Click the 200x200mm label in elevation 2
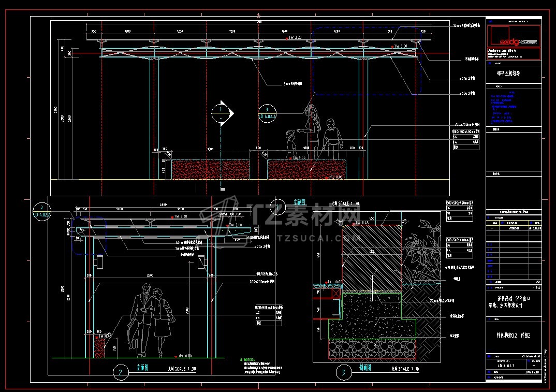 (x=262, y=282)
